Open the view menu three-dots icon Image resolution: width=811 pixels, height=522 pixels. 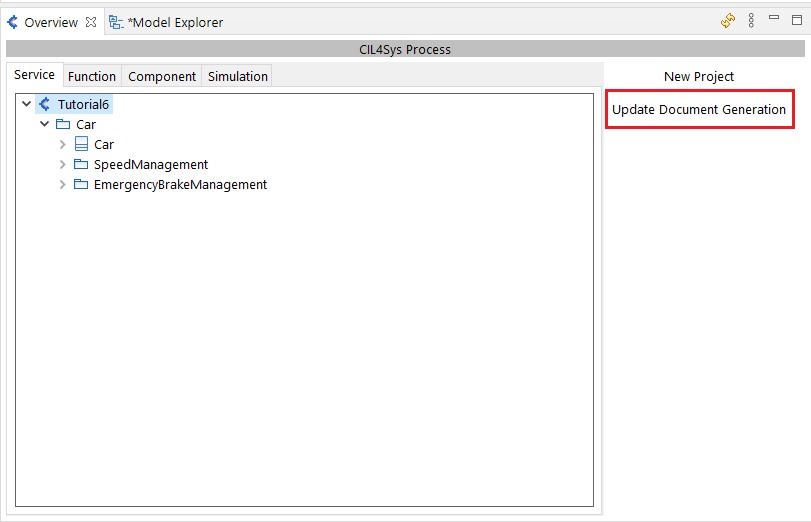click(x=751, y=21)
